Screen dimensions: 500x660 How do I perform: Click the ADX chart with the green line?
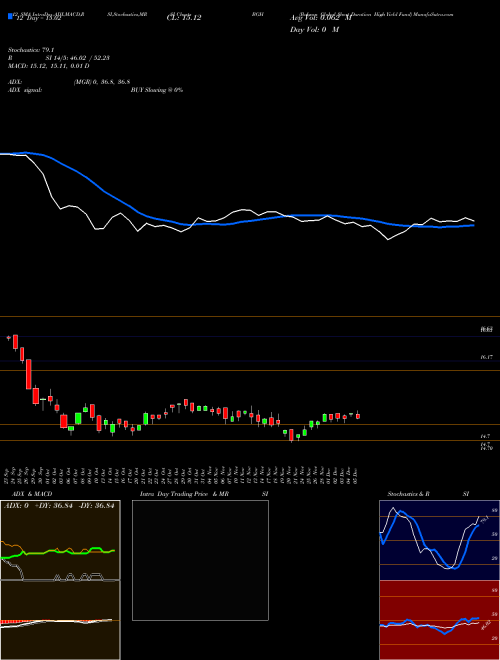pos(60,540)
